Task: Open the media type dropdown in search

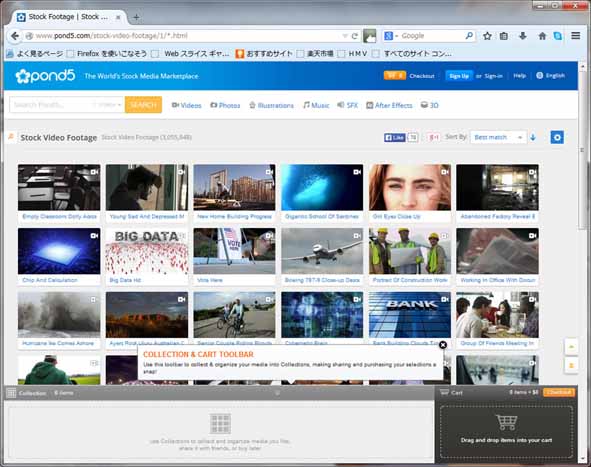Action: pos(106,105)
